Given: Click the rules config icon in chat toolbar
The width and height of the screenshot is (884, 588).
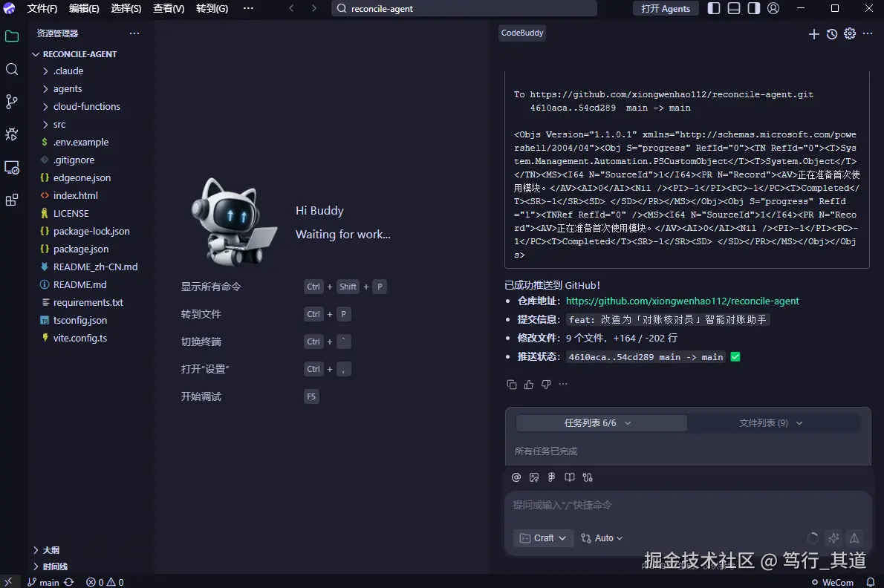Looking at the screenshot, I should pos(588,477).
